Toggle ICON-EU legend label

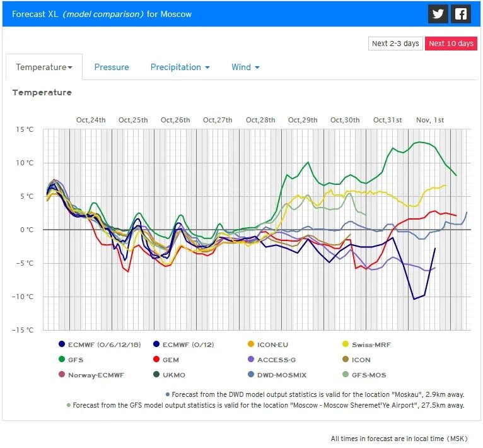(272, 345)
